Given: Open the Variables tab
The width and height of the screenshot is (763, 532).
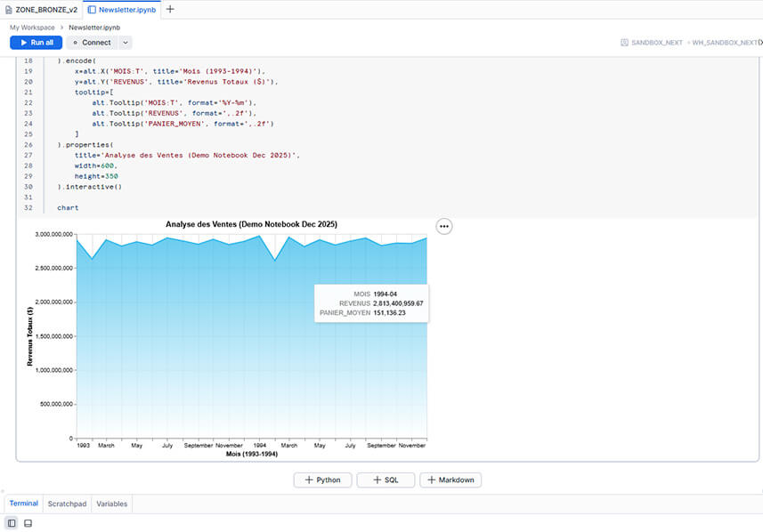Looking at the screenshot, I should point(111,504).
